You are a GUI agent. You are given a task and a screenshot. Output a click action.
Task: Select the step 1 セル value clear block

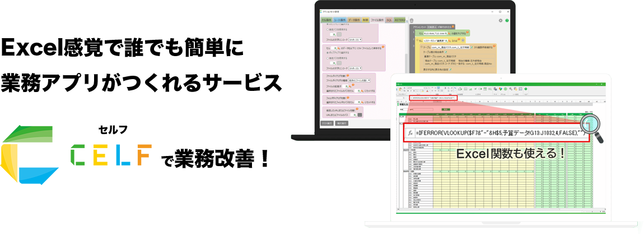point(442,33)
